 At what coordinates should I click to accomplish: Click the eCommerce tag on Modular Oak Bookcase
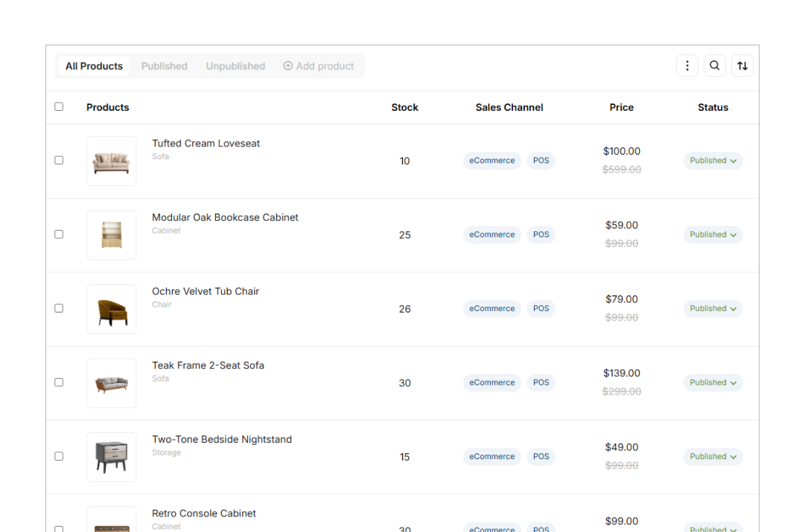[491, 234]
